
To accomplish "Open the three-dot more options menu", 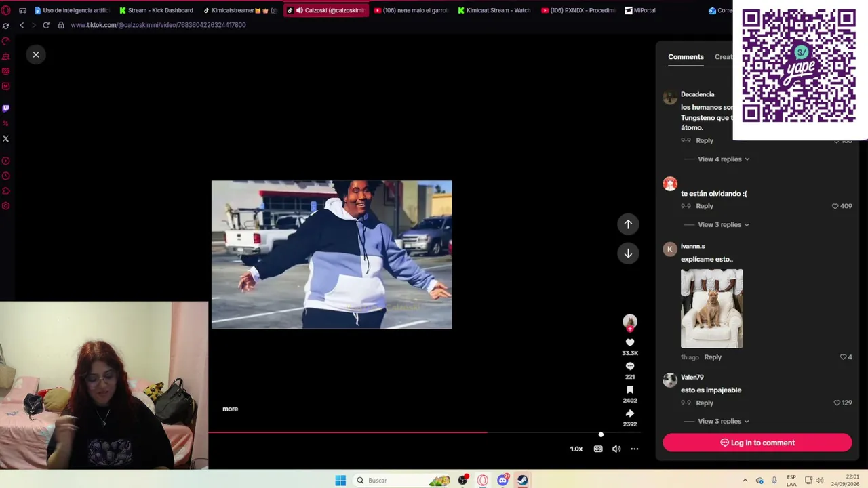I will coord(635,449).
